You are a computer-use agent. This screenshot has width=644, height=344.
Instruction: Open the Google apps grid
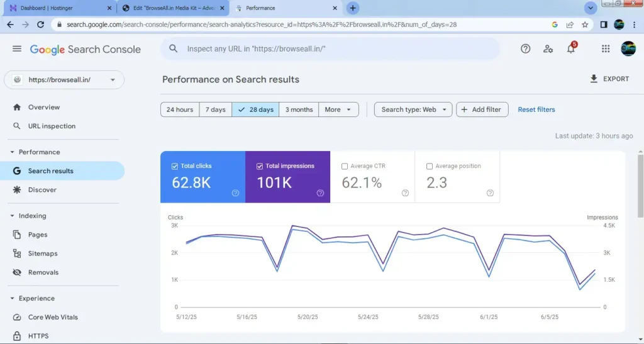pos(606,49)
